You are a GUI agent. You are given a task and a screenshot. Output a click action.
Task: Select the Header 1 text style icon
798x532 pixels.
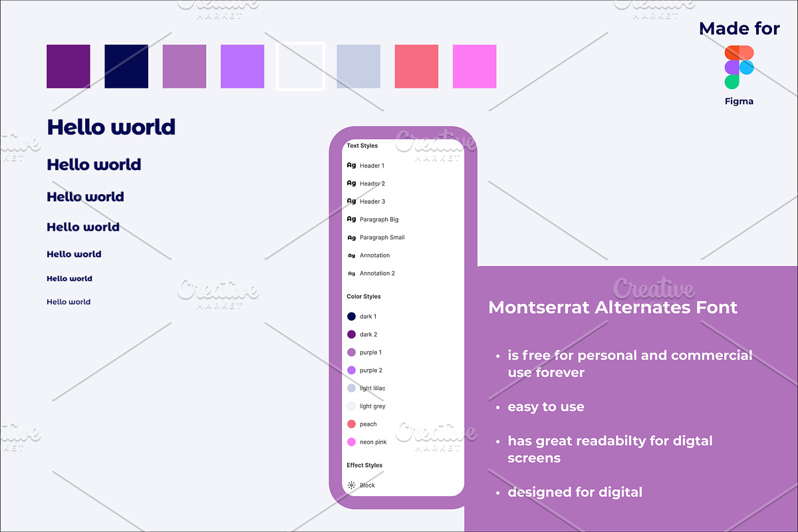click(352, 166)
